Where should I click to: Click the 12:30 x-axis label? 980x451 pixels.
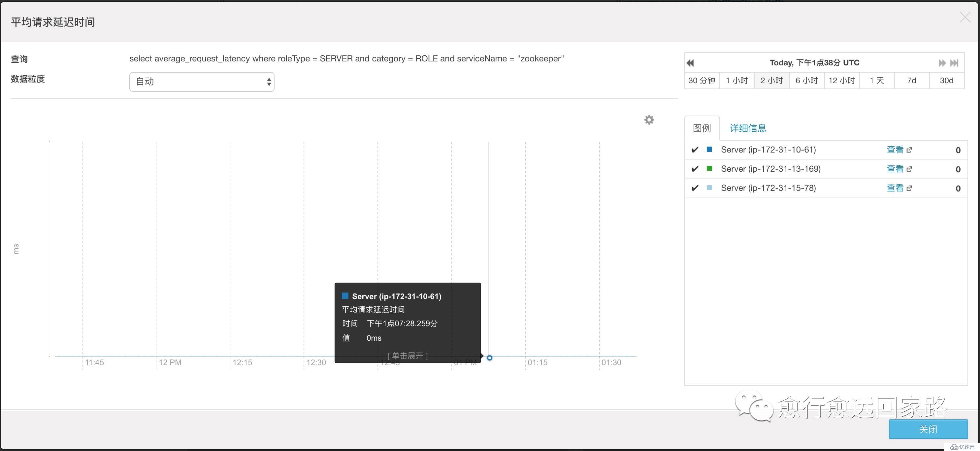coord(316,363)
